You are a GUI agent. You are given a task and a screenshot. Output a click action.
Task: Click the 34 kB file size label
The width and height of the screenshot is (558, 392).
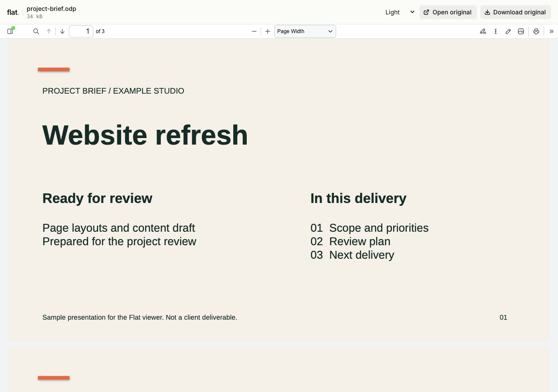[x=34, y=17]
